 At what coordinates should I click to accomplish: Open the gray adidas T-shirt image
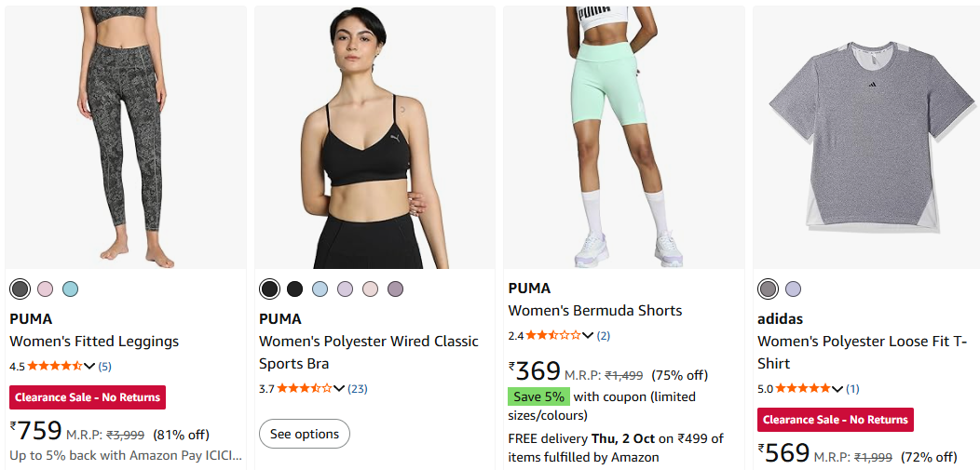(x=865, y=138)
